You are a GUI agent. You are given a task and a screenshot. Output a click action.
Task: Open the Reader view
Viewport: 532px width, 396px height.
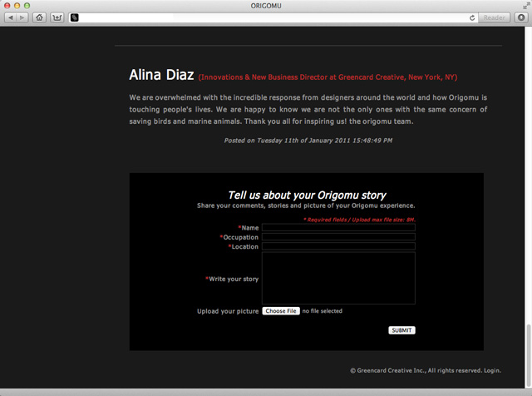[494, 17]
